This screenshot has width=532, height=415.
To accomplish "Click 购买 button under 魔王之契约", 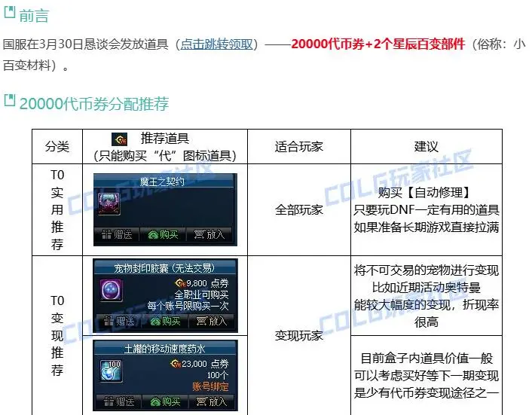I will tap(164, 234).
